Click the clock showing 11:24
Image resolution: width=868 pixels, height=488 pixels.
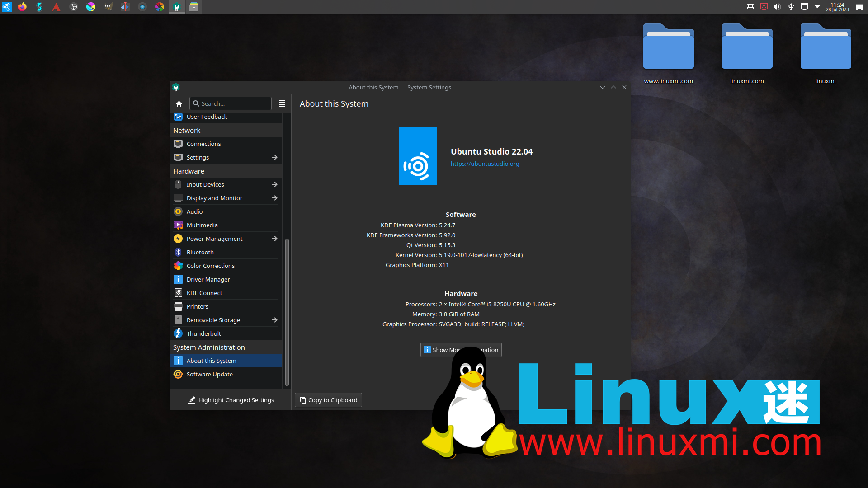click(x=837, y=7)
